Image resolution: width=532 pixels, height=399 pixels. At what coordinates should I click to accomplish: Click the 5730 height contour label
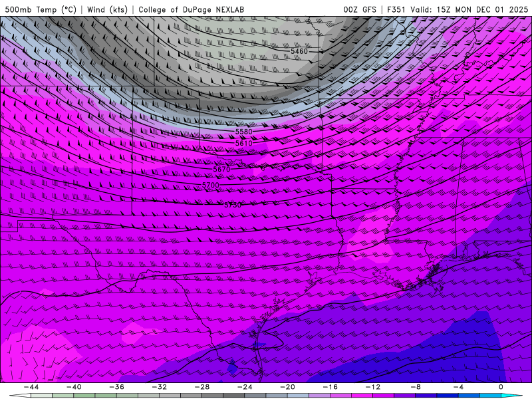233,205
